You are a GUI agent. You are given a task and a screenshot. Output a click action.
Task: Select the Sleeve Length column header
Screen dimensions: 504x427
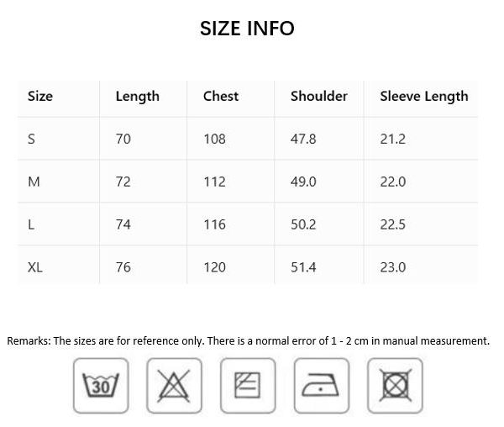tap(424, 97)
